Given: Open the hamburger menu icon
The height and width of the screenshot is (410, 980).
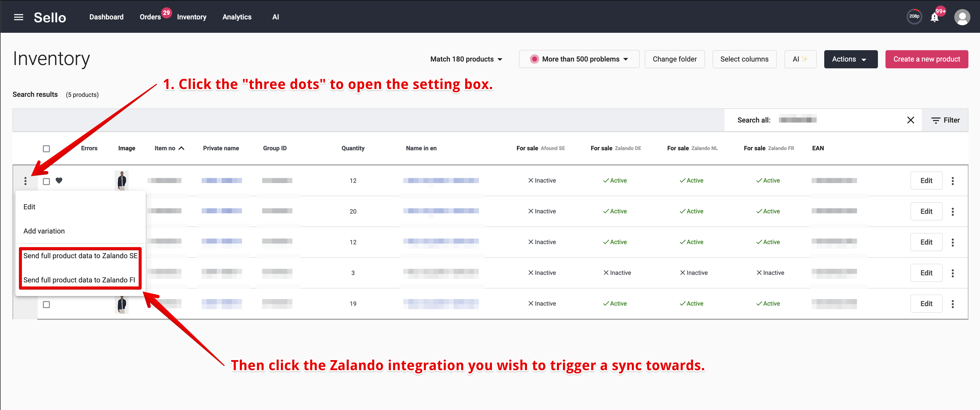Looking at the screenshot, I should pos(19,17).
